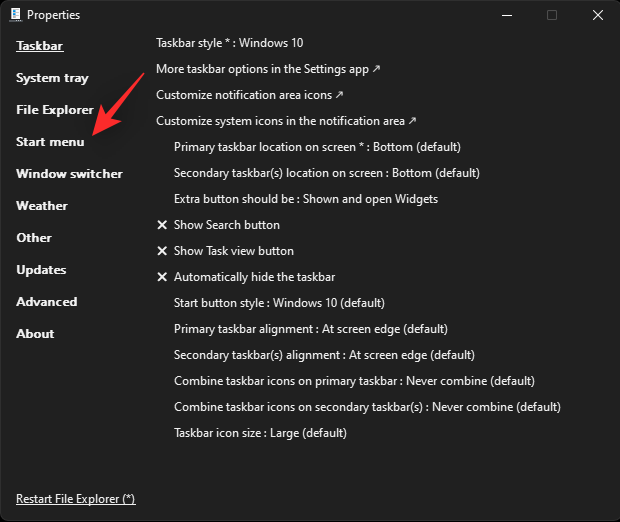
Task: Click the Restart File Explorer link
Action: (x=76, y=499)
